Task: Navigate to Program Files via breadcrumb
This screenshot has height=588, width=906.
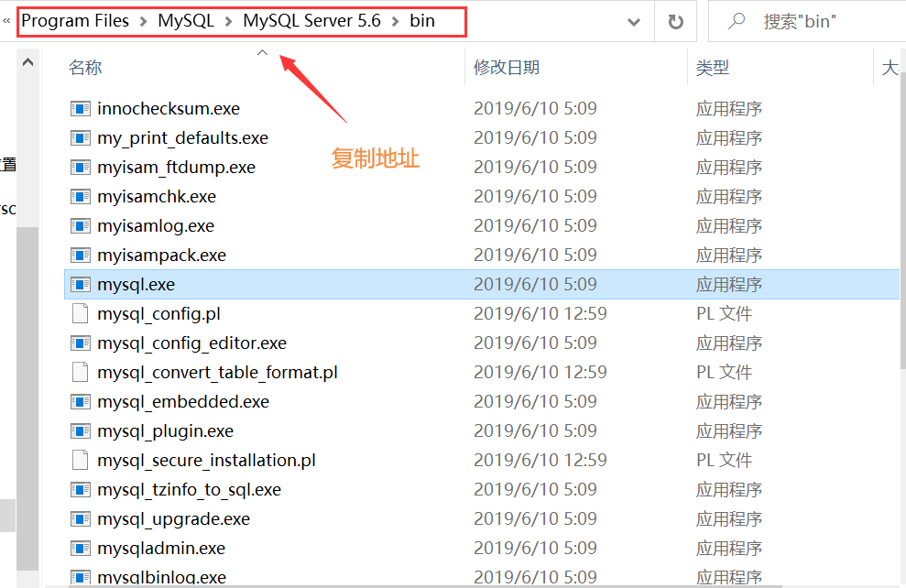Action: tap(74, 20)
